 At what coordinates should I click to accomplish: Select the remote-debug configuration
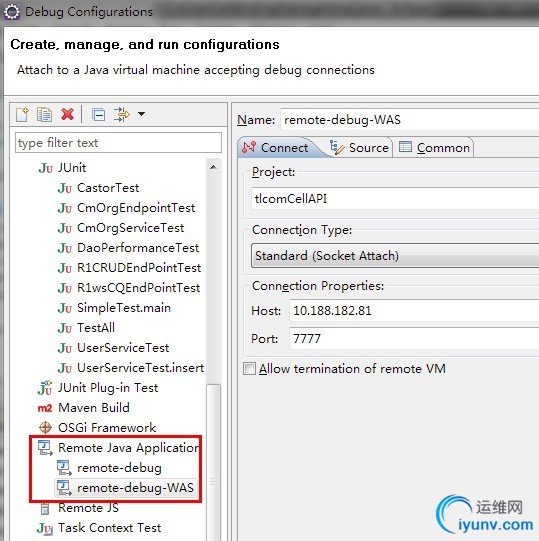(x=119, y=468)
